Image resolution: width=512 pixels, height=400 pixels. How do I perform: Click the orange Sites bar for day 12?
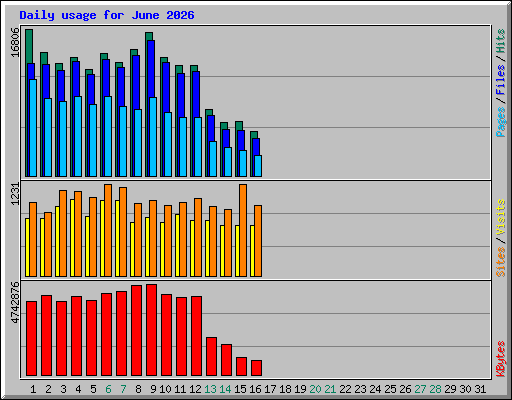198,238
